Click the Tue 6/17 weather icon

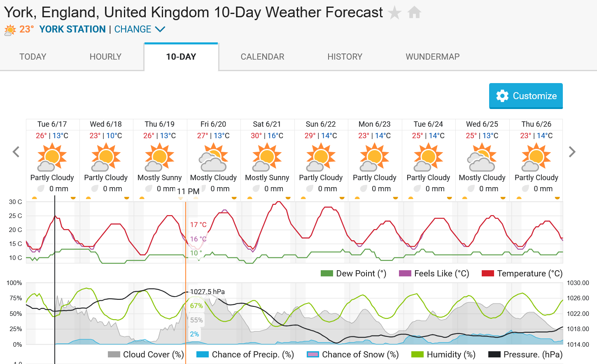(52, 157)
